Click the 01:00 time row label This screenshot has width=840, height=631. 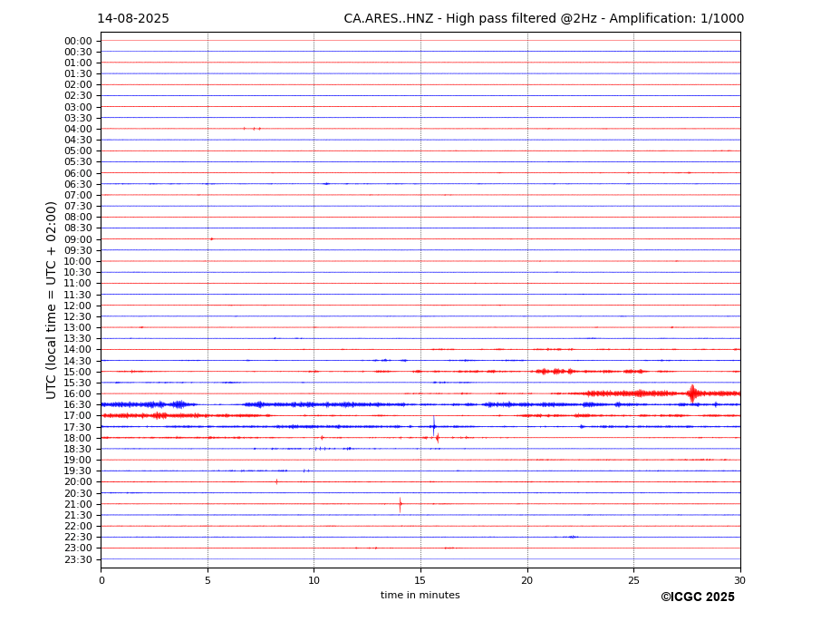pos(78,63)
